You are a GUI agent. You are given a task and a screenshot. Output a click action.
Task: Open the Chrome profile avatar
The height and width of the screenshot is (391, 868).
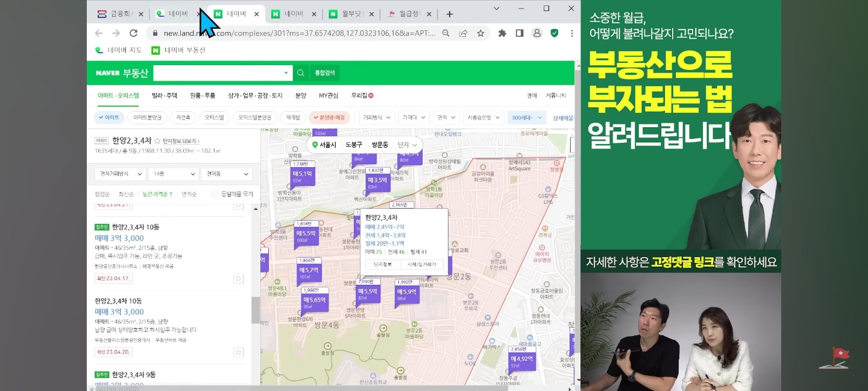click(x=536, y=33)
